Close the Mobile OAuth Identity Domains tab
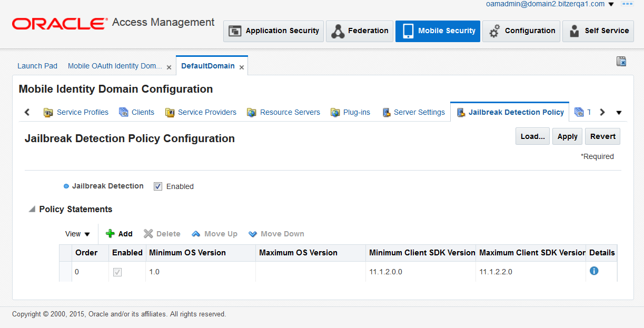The height and width of the screenshot is (328, 644). coord(169,67)
